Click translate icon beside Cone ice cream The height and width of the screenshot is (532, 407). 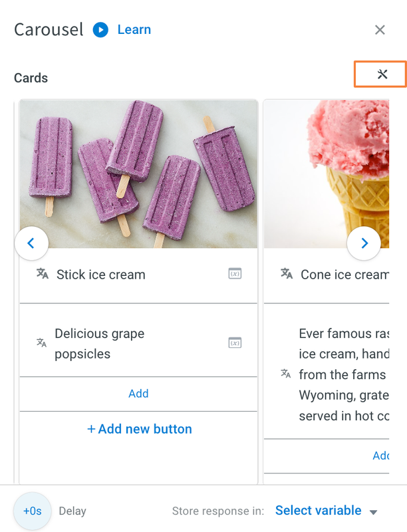pyautogui.click(x=287, y=273)
